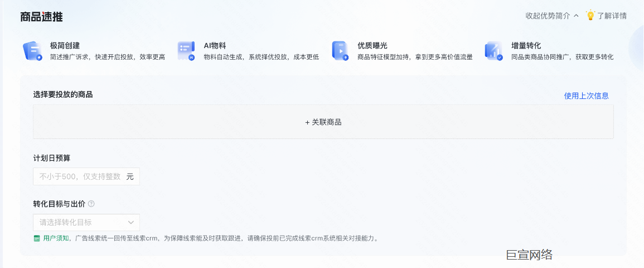
Task: Click the green 用户须知 notice icon
Action: 37,238
